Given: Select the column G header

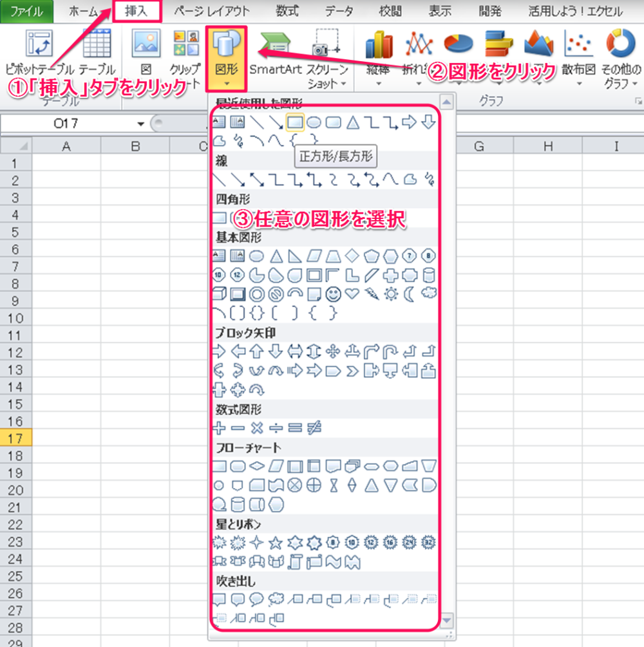Looking at the screenshot, I should coord(478,147).
